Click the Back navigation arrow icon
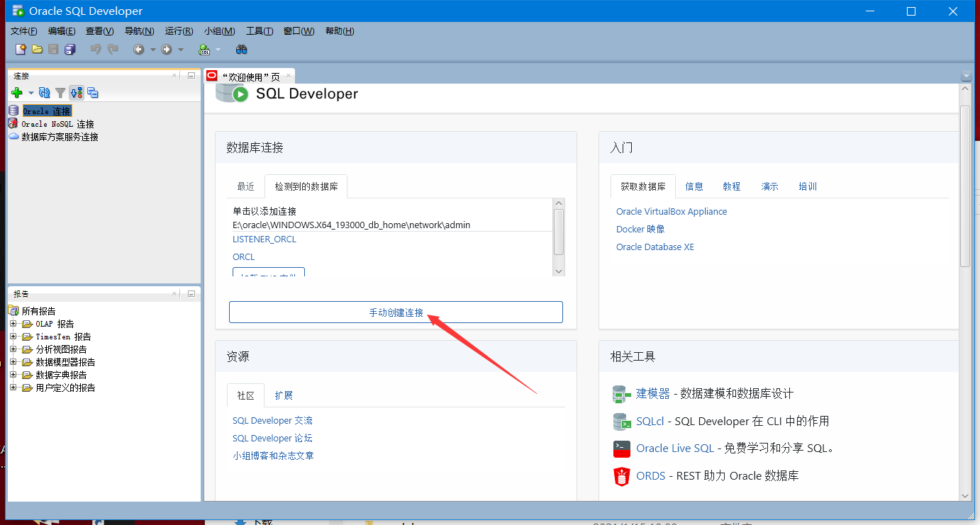980x525 pixels. (x=139, y=50)
